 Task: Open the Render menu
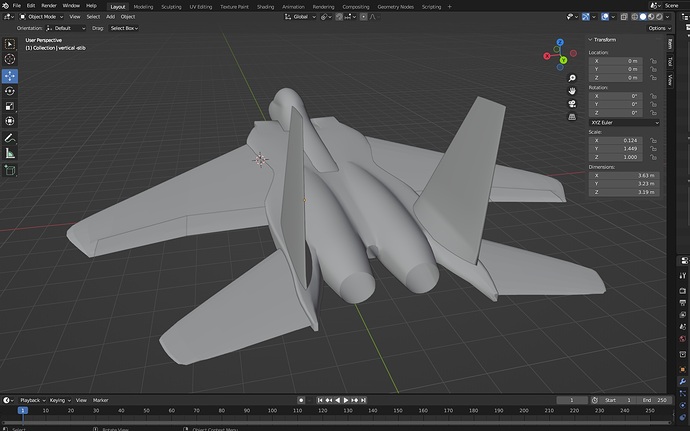[x=49, y=6]
